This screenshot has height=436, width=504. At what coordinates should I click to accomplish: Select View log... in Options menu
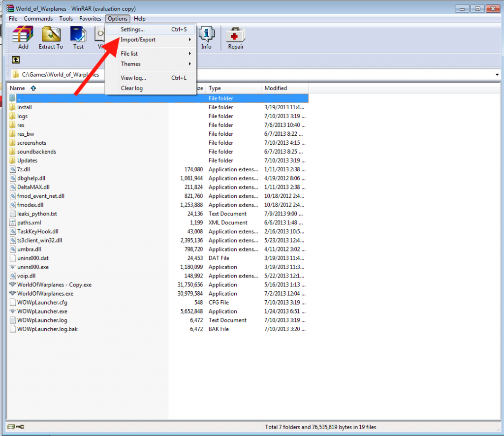[x=151, y=78]
